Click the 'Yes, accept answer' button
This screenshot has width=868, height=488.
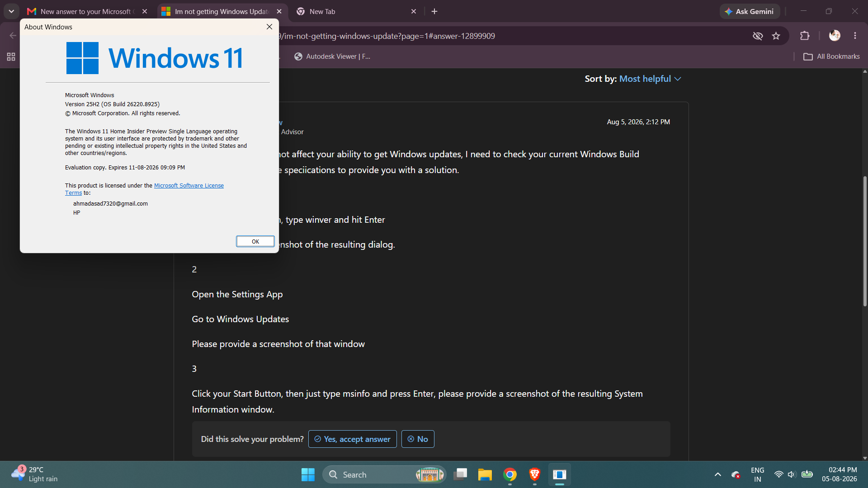tap(353, 439)
